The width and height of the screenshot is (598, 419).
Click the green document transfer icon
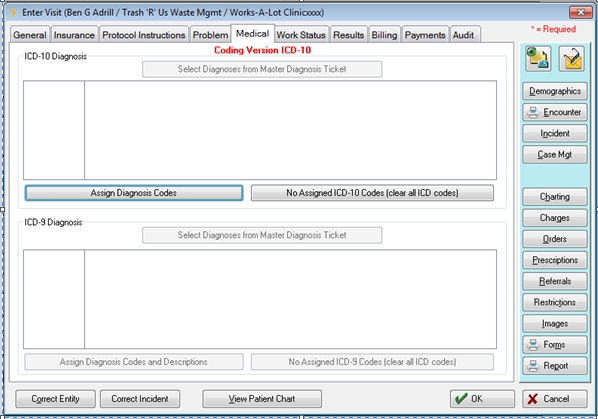coord(538,59)
